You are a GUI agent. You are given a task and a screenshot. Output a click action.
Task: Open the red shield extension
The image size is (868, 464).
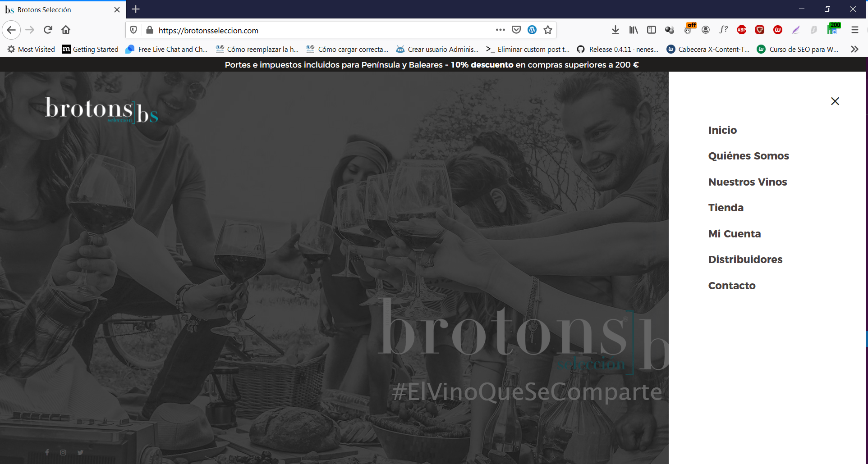(x=760, y=30)
